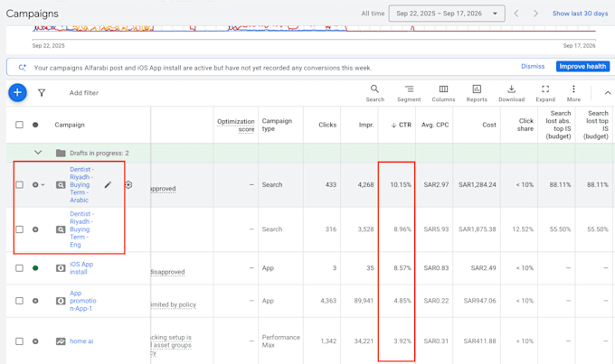This screenshot has height=364, width=615.
Task: Open the Segment tool
Action: [409, 93]
